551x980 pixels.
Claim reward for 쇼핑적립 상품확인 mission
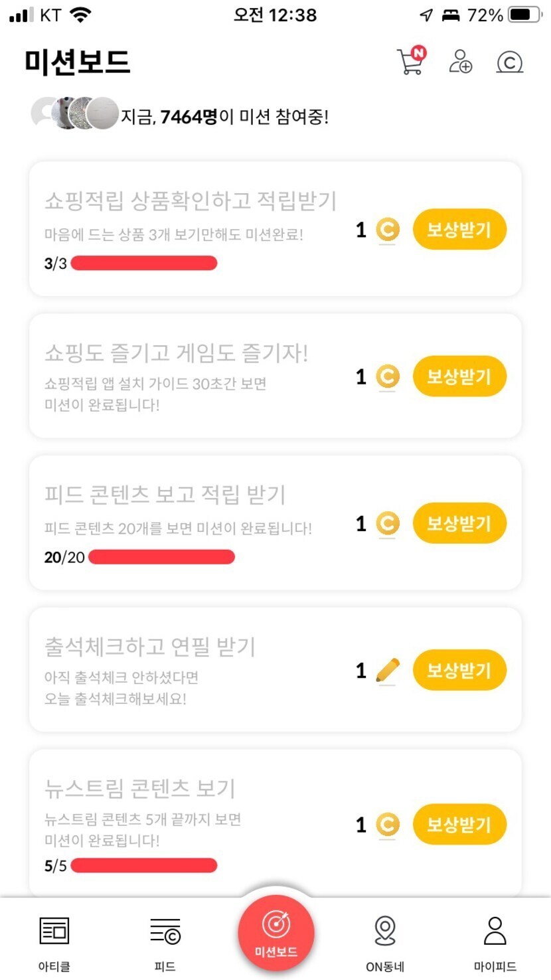pyautogui.click(x=459, y=230)
